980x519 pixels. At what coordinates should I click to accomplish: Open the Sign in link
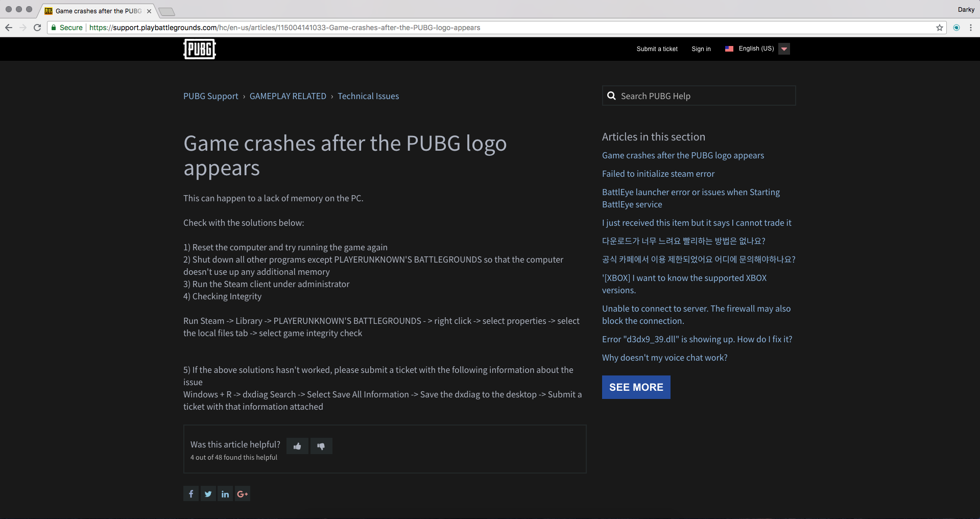[x=701, y=49]
